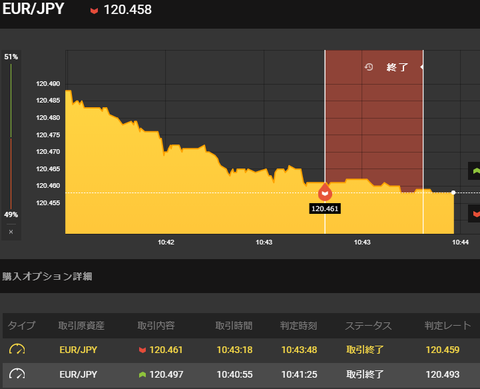
Task: Select EUR/JPY in the 10:40:55 trade row
Action: pyautogui.click(x=78, y=374)
